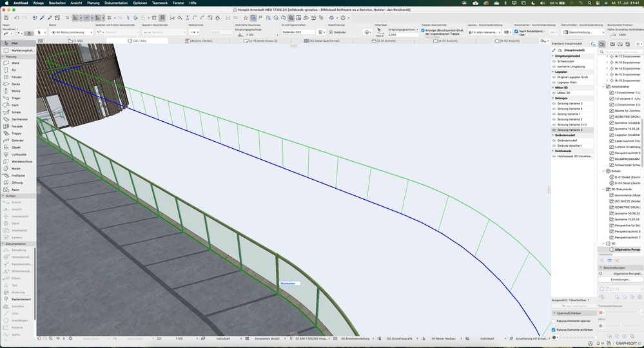Collapse the Arbeitsblätter tree folder

pos(604,86)
